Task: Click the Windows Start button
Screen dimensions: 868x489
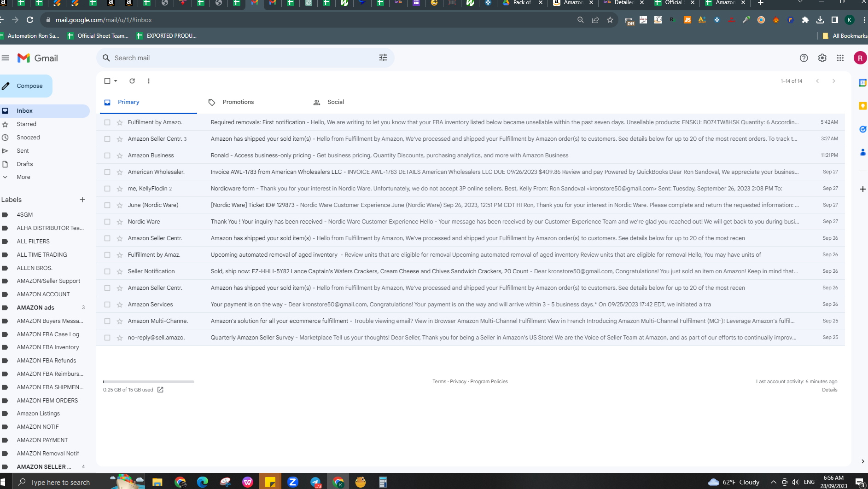Action: pyautogui.click(x=4, y=482)
